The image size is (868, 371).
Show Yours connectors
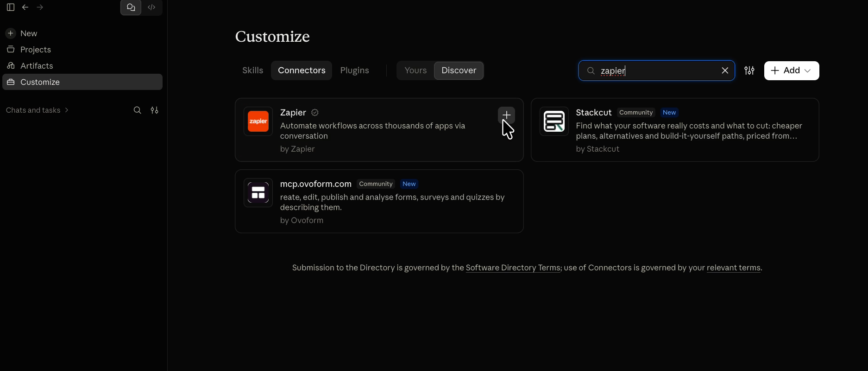415,70
